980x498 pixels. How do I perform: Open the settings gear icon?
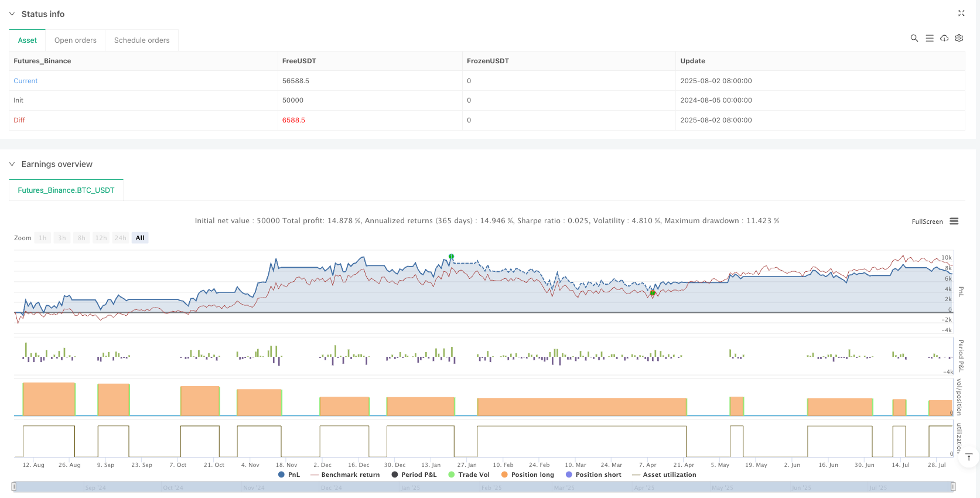click(x=959, y=38)
